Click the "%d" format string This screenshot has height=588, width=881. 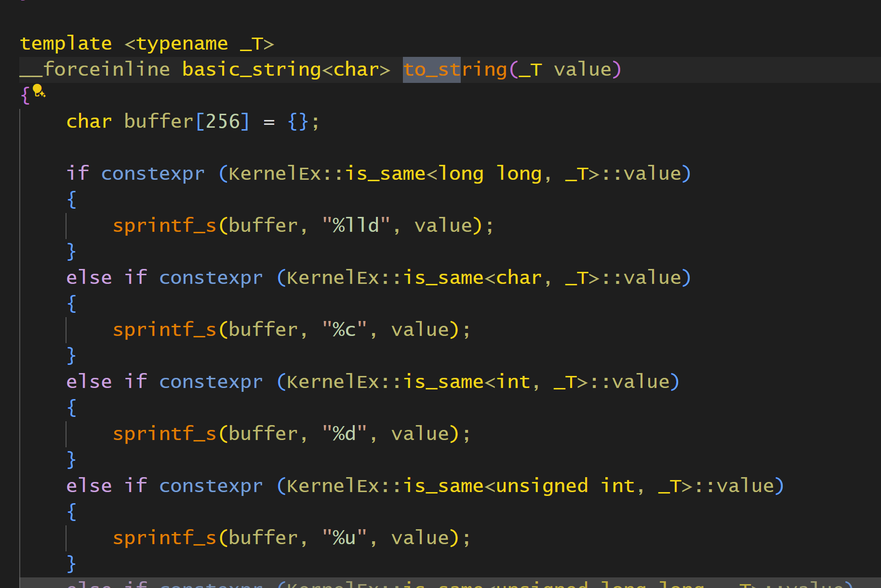(x=344, y=434)
